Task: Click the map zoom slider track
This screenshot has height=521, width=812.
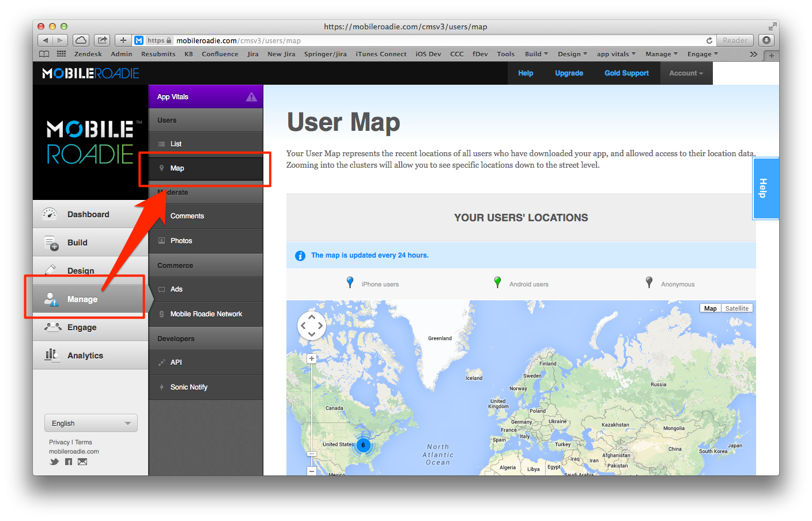Action: click(312, 403)
